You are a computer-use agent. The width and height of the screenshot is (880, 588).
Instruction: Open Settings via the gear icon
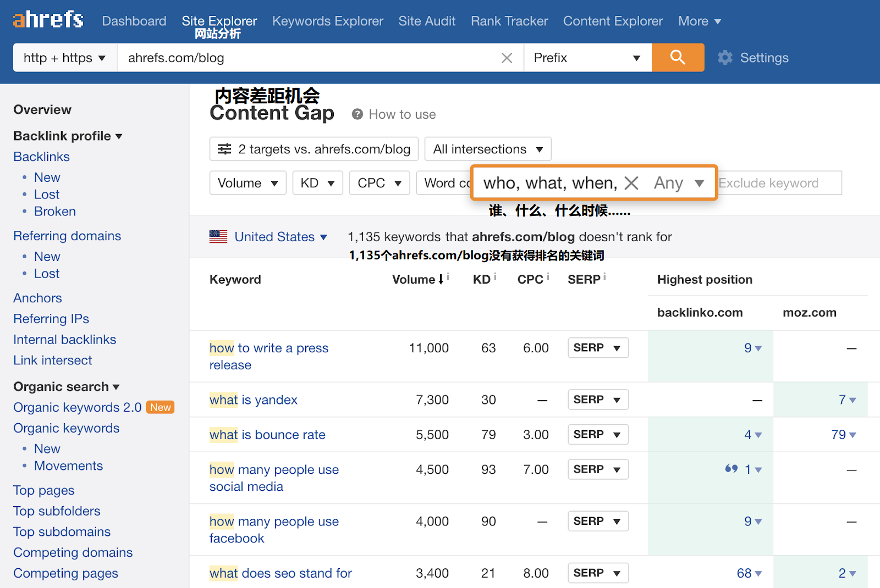click(x=725, y=58)
